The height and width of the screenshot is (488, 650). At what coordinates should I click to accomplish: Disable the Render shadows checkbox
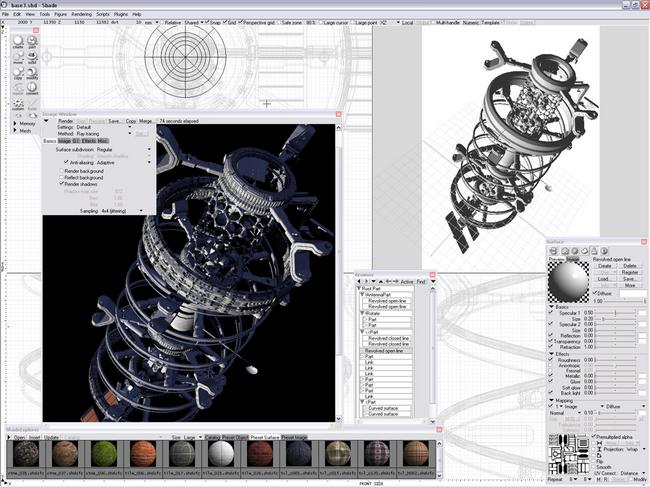[62, 184]
